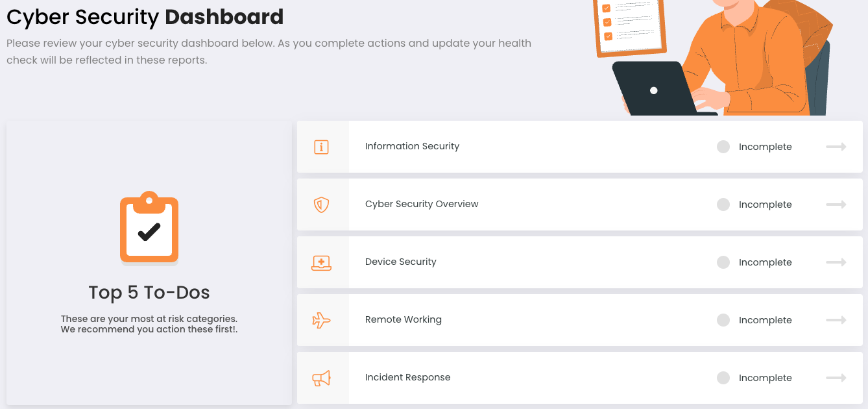868x409 pixels.
Task: Open Information Security via its arrow
Action: coord(836,147)
